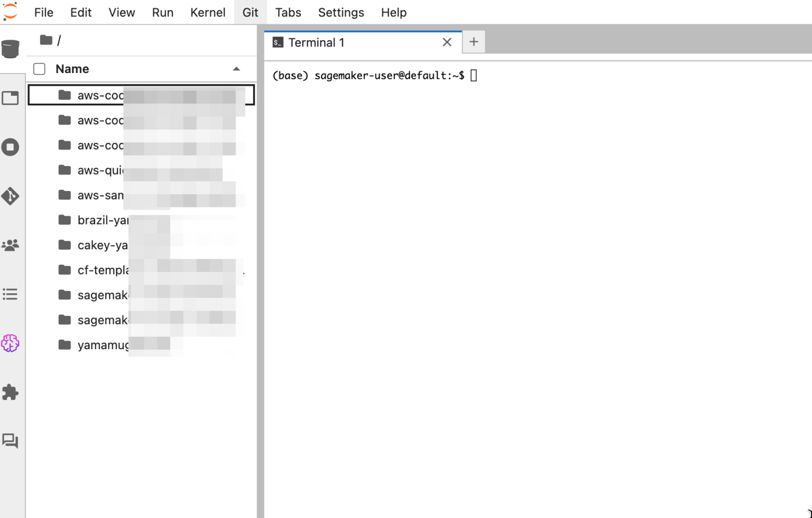Open the running terminals and kernels panel

coord(10,147)
